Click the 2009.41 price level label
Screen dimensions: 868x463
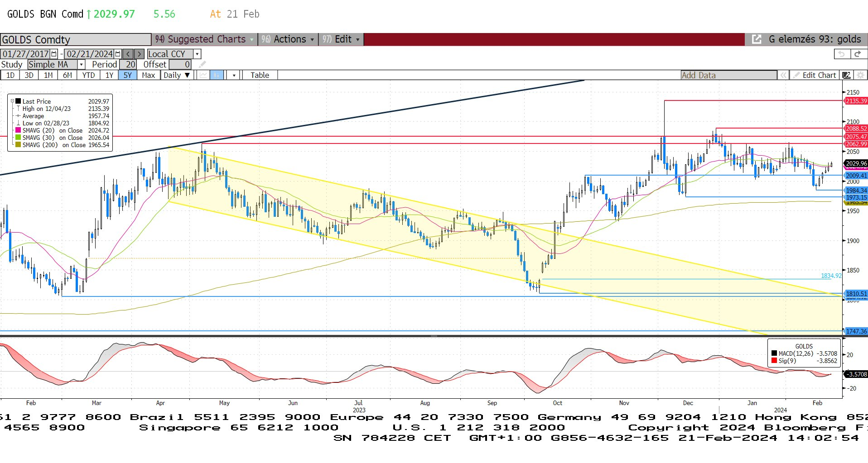(x=856, y=176)
